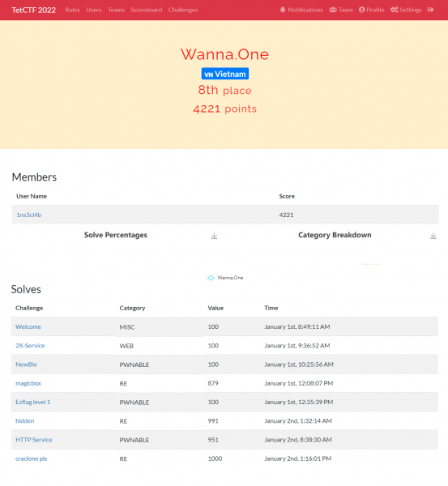Viewport: 448px width, 486px height.
Task: Open the NewBie challenge
Action: [x=26, y=364]
